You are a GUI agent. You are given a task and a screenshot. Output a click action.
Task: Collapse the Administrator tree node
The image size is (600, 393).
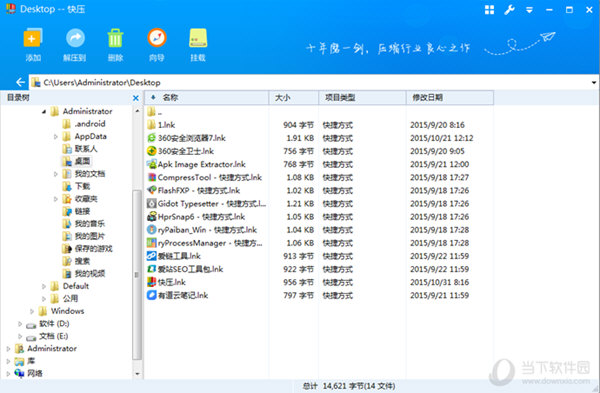click(x=44, y=111)
